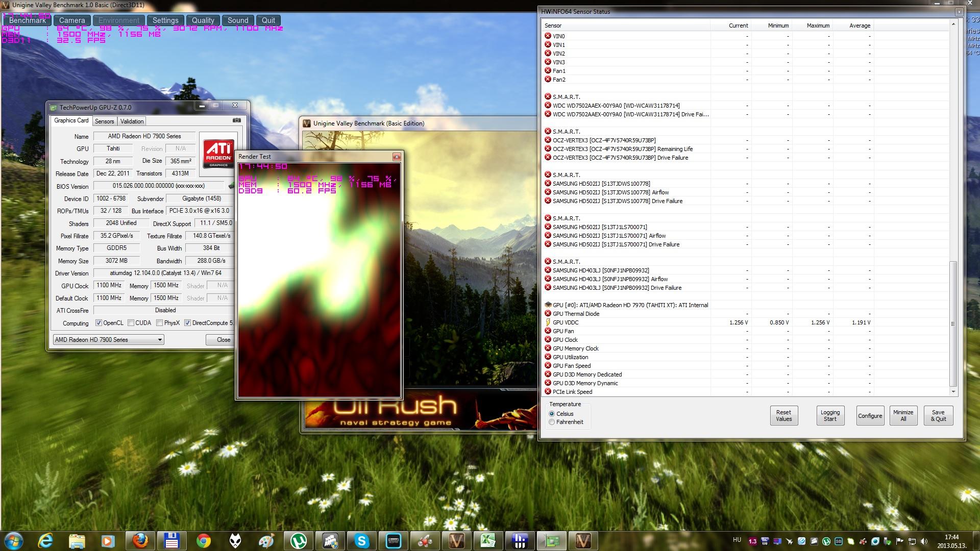Open Firefox from the taskbar

click(x=140, y=540)
